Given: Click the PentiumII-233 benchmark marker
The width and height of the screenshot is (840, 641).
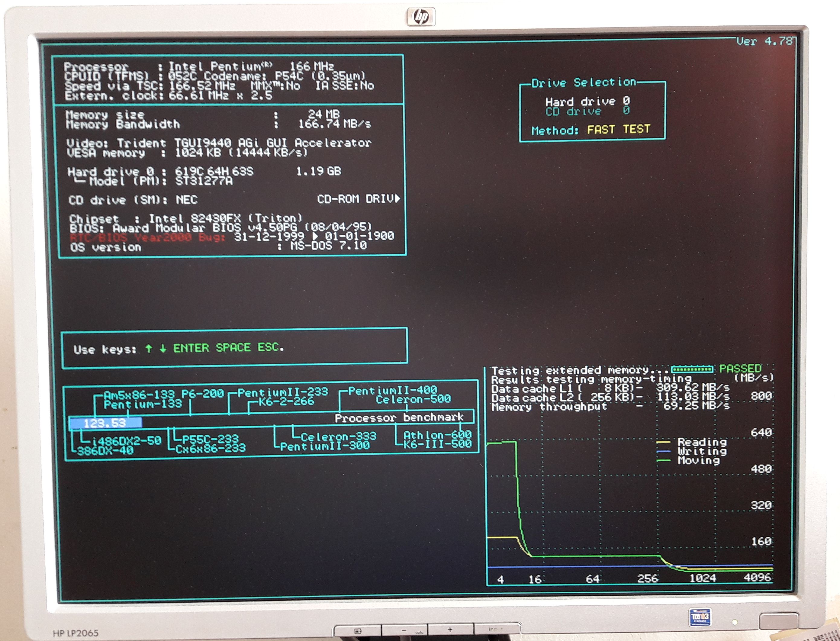Looking at the screenshot, I should click(283, 392).
